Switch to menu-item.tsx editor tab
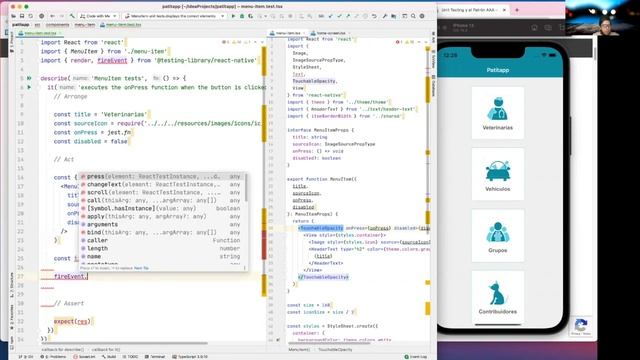 [288, 33]
